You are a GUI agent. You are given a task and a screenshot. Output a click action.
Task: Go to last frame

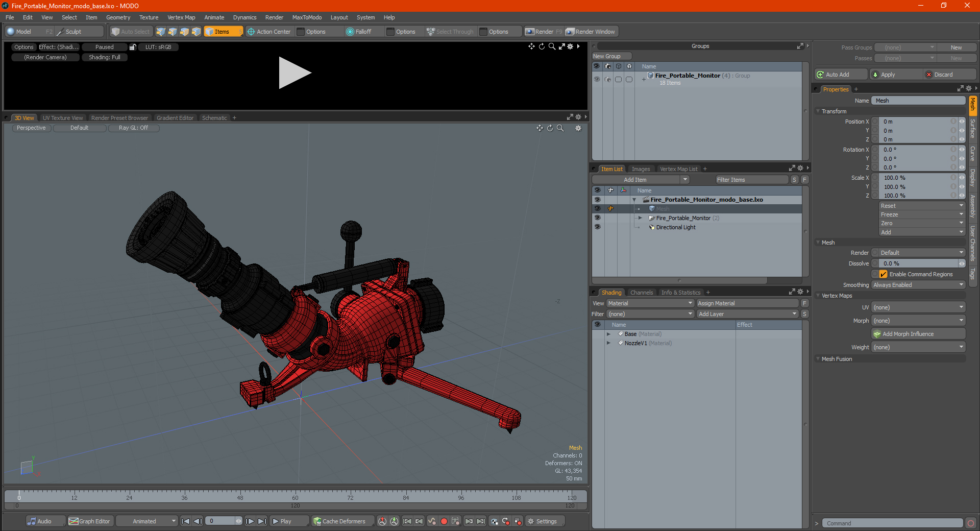point(262,521)
